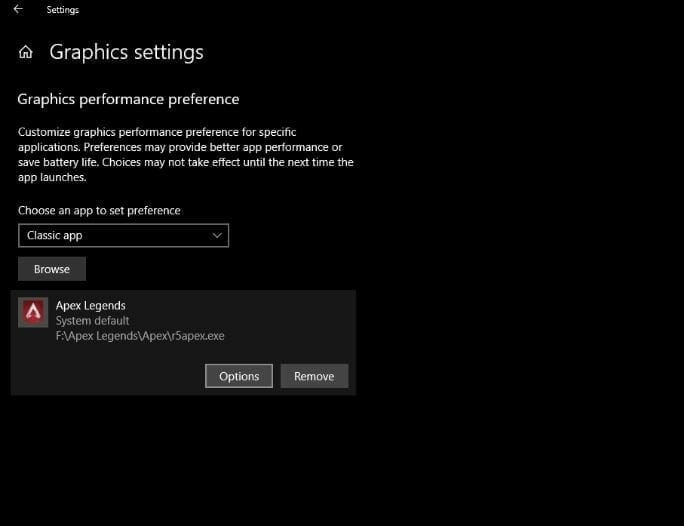
Task: Click the 'Classic app' text in dropdown
Action: [55, 236]
